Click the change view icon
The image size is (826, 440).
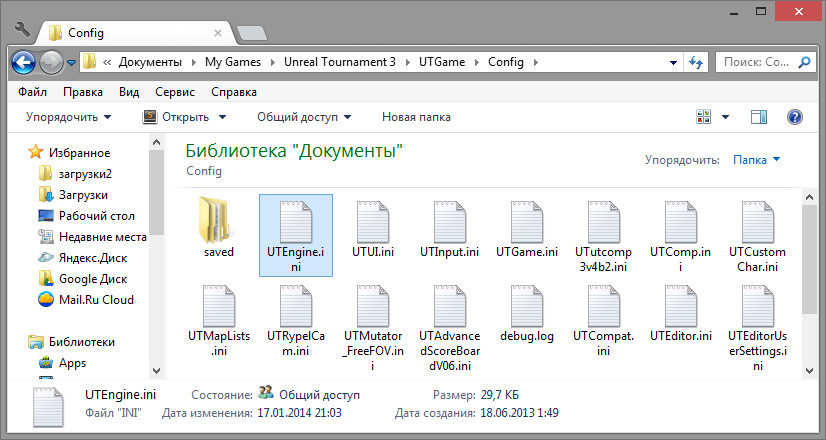tap(703, 116)
